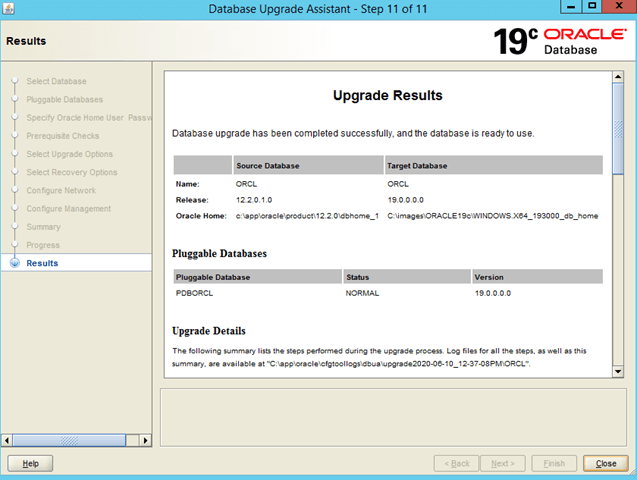637x480 pixels.
Task: Select the Results step in sidebar
Action: click(x=42, y=263)
